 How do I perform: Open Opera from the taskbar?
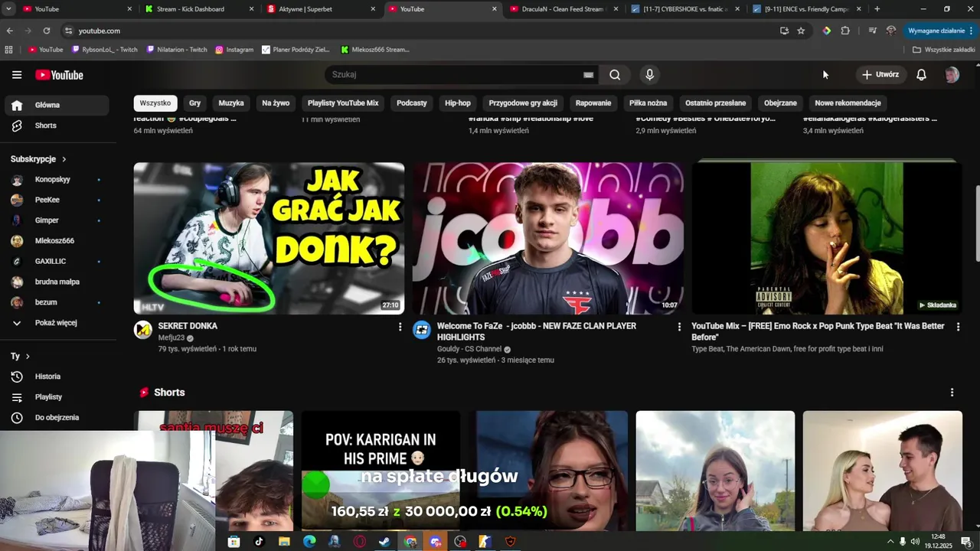point(359,542)
